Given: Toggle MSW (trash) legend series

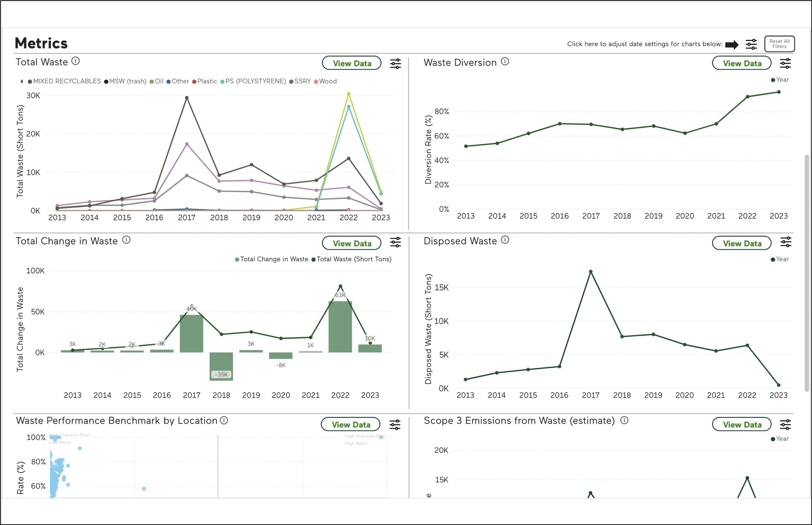Looking at the screenshot, I should point(127,81).
